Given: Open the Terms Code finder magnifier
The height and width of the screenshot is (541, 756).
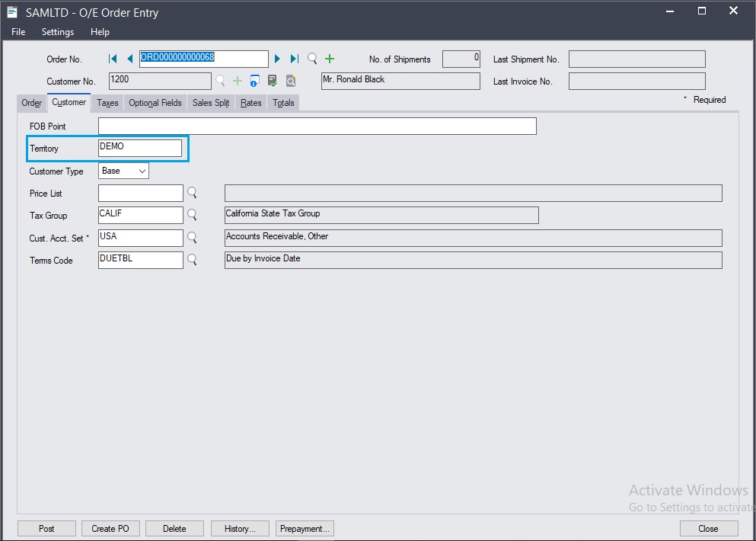Looking at the screenshot, I should coord(192,260).
